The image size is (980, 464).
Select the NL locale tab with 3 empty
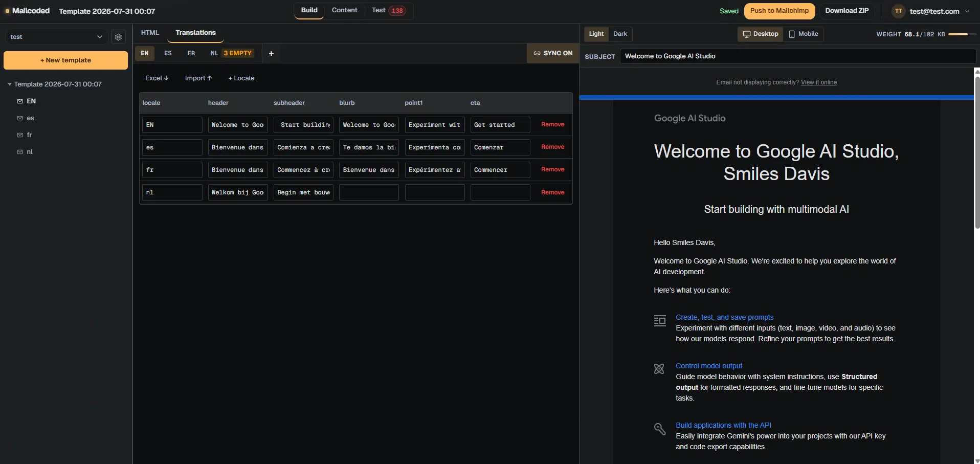click(231, 53)
